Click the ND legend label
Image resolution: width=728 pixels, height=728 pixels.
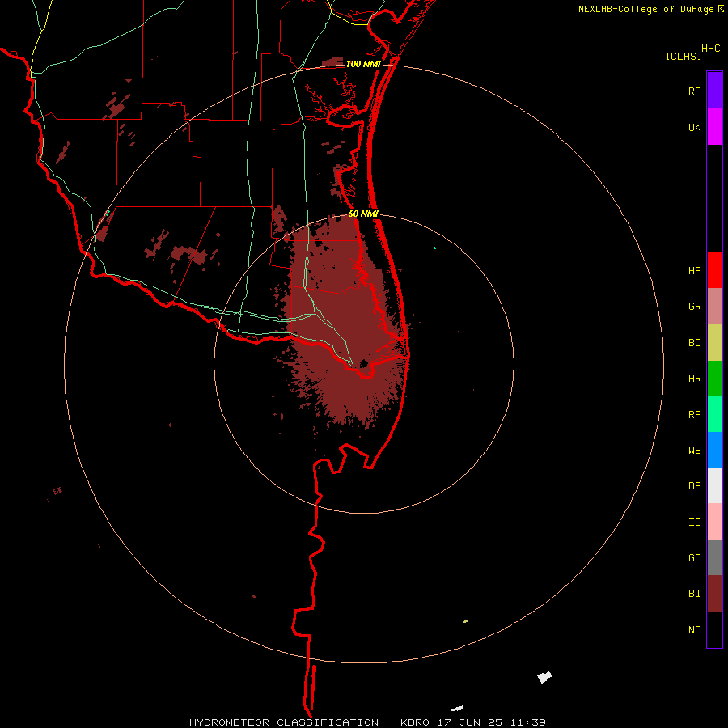694,630
